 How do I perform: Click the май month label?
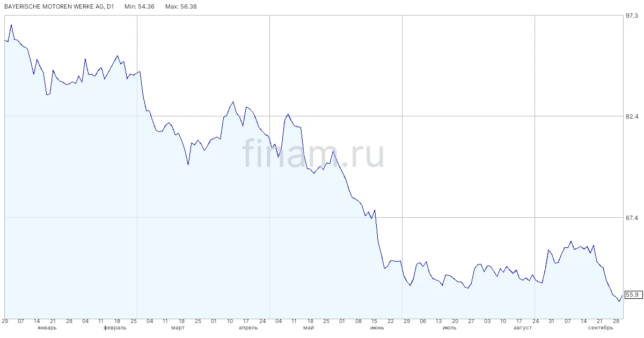tap(309, 328)
